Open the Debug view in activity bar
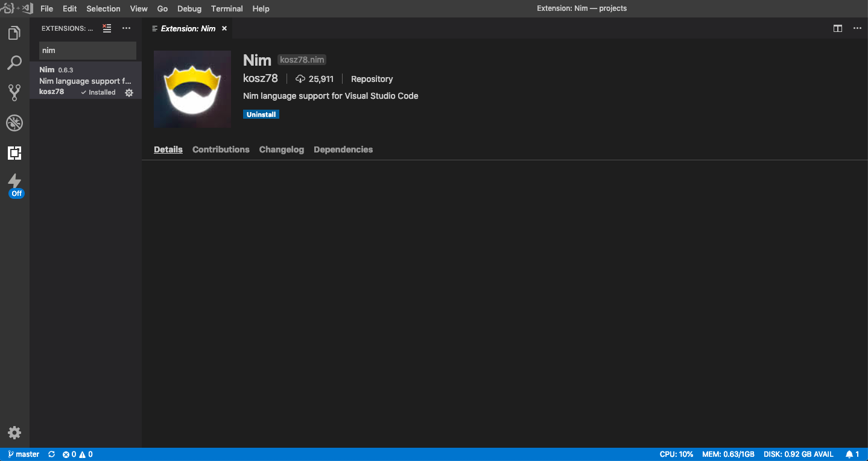This screenshot has width=868, height=461. tap(14, 123)
